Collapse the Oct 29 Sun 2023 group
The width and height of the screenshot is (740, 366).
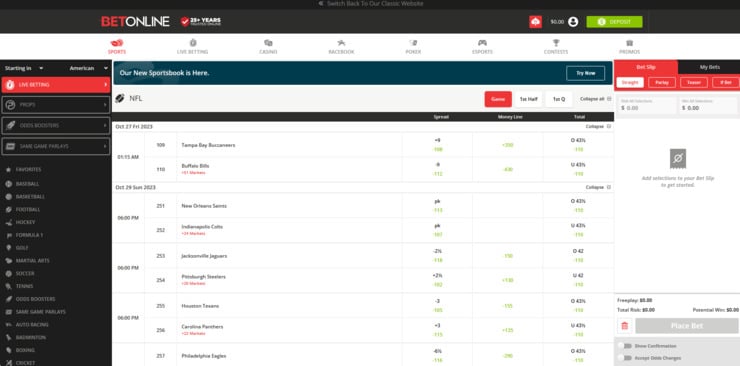(x=598, y=187)
